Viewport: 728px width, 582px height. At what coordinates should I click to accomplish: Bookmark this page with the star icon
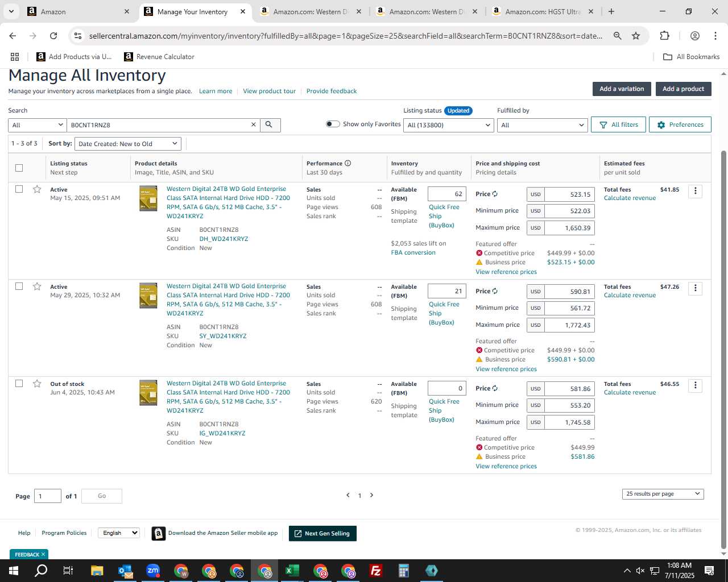pyautogui.click(x=636, y=36)
